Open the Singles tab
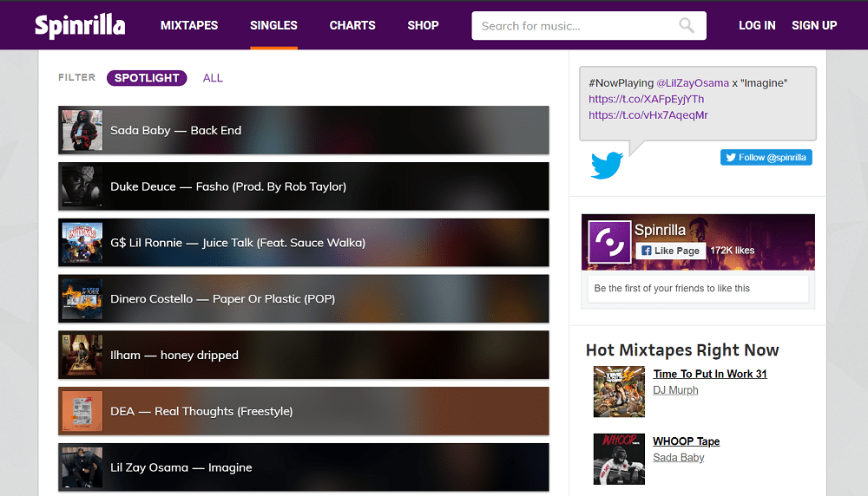The width and height of the screenshot is (868, 496). click(x=273, y=25)
